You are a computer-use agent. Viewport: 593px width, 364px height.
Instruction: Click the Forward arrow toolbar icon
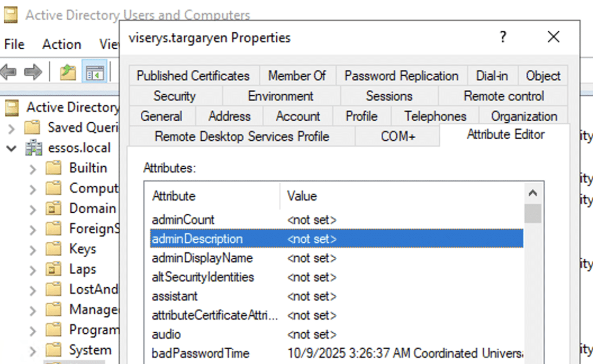[x=33, y=72]
